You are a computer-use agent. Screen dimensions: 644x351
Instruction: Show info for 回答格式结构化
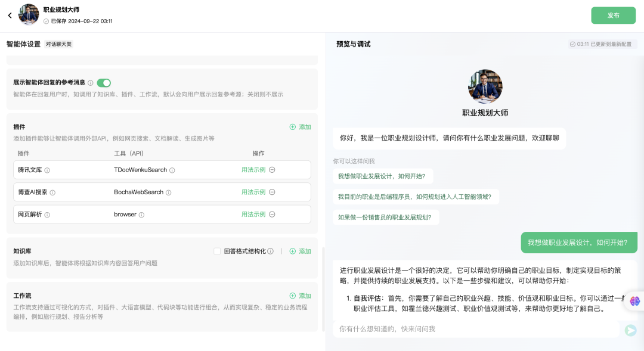[x=270, y=251]
